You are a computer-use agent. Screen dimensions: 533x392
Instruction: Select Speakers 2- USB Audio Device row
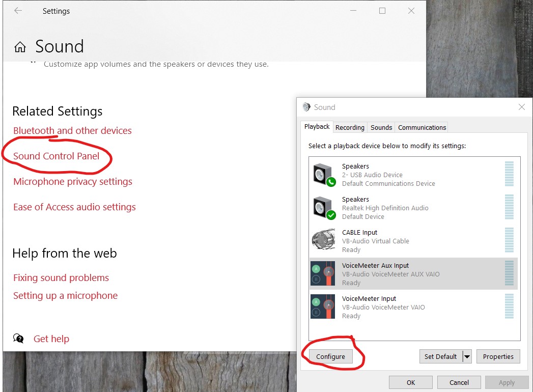pyautogui.click(x=414, y=175)
